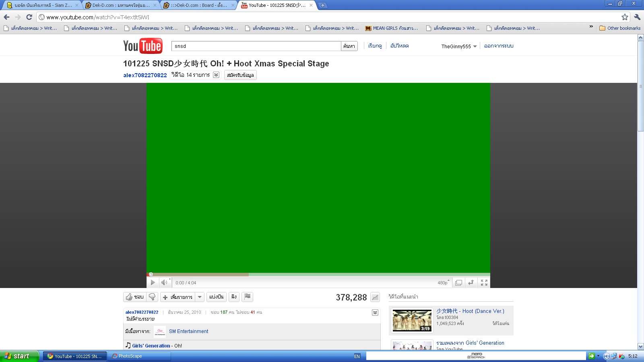Viewport: 644px width, 362px height.
Task: Click the site info globe in address bar
Action: (x=42, y=17)
